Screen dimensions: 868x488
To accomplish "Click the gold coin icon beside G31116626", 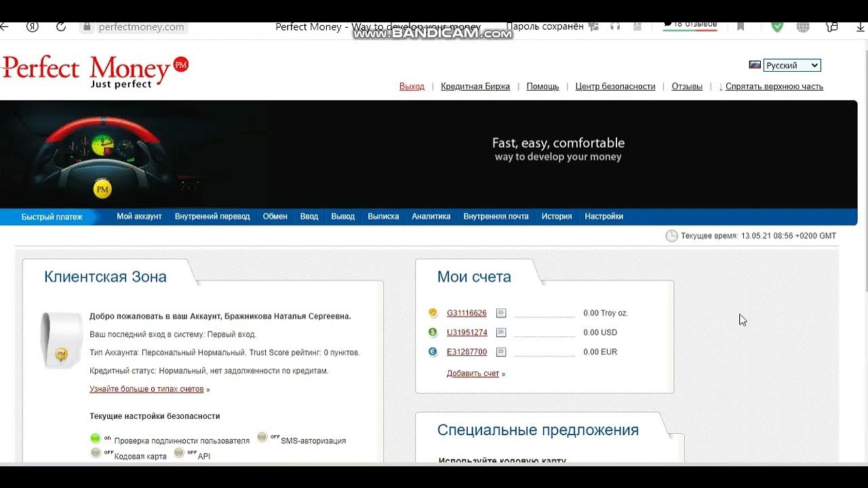I will click(x=433, y=313).
